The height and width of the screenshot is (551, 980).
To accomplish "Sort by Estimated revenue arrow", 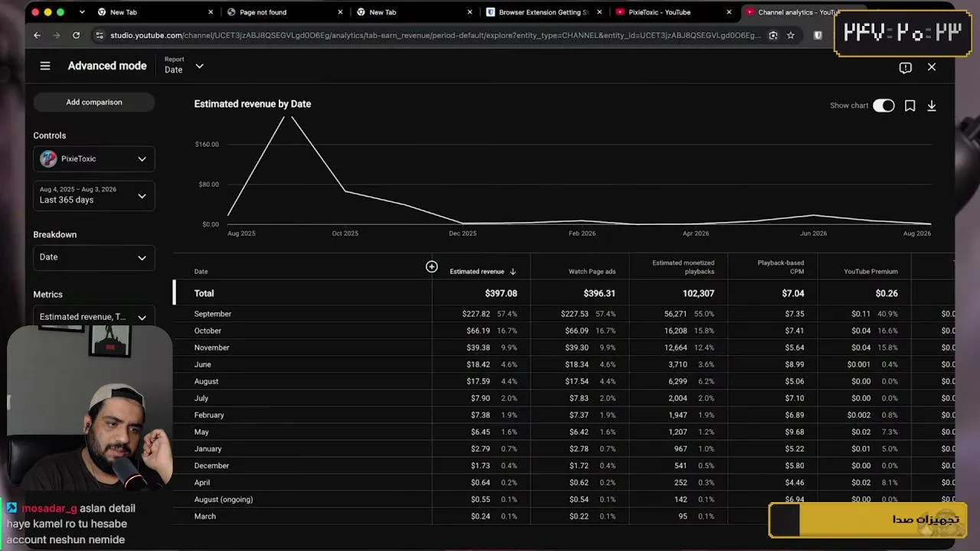I will 513,272.
